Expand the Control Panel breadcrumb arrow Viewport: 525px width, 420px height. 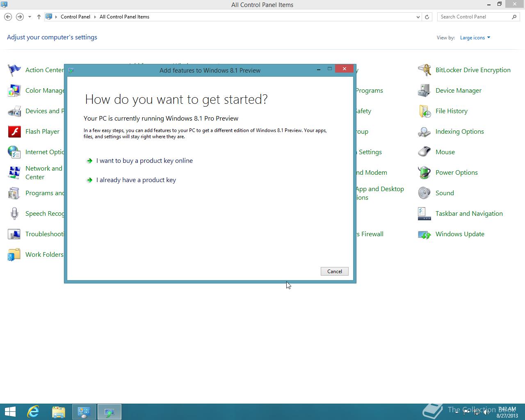95,17
